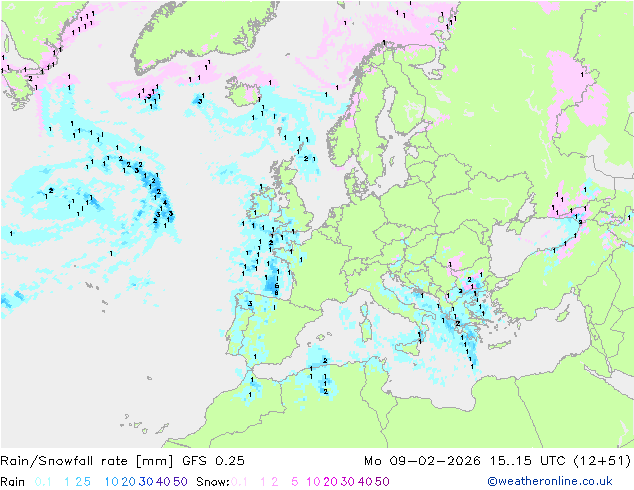Click the 'GFS 0.25' model label

click(x=213, y=461)
